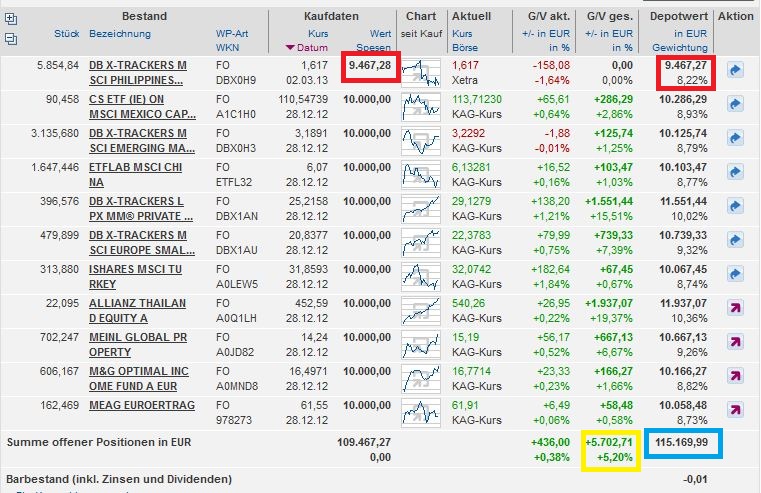Open purple action arrow for M&G Optimal Income
Image resolution: width=761 pixels, height=493 pixels.
click(x=735, y=376)
